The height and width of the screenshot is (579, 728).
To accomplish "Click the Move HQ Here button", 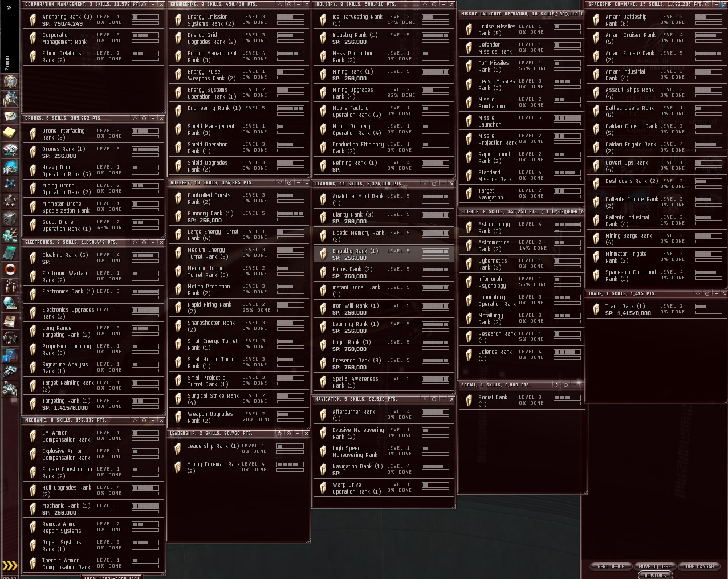I will coord(654,566).
